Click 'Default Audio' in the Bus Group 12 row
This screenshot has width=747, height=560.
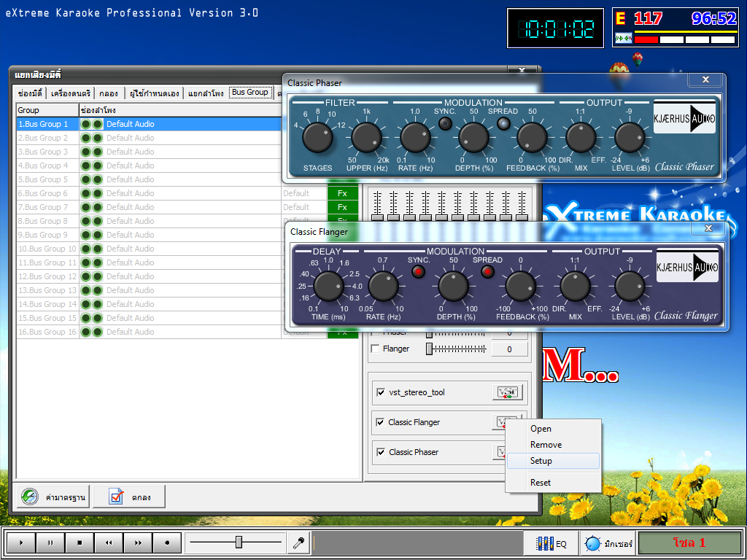130,276
